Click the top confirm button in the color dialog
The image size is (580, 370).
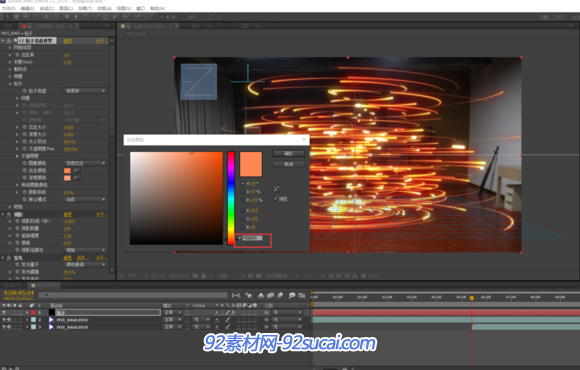(289, 153)
